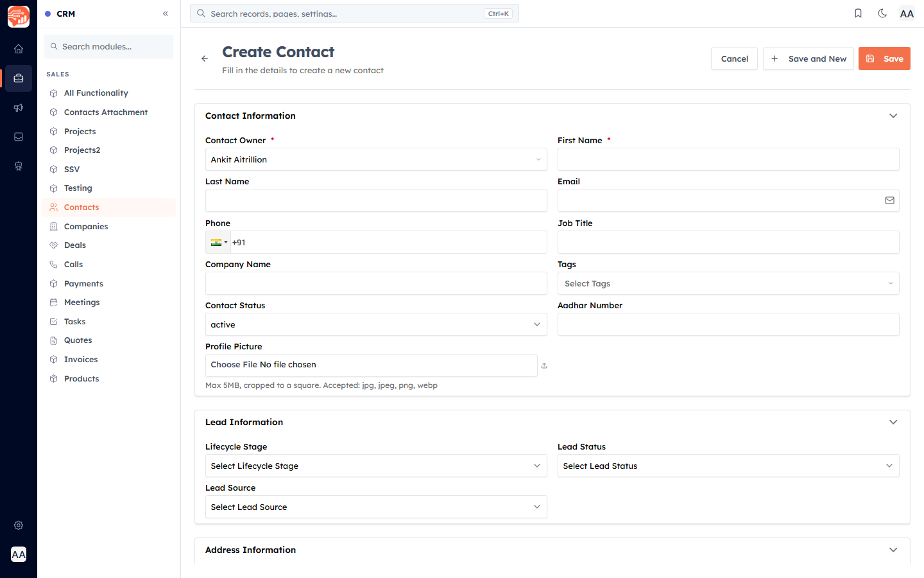
Task: Click the Last Name input field
Action: click(376, 200)
